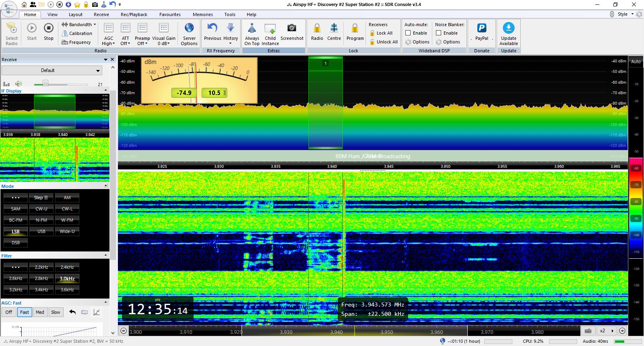Stop the radio using the Stop icon
This screenshot has width=644, height=346.
(x=49, y=32)
